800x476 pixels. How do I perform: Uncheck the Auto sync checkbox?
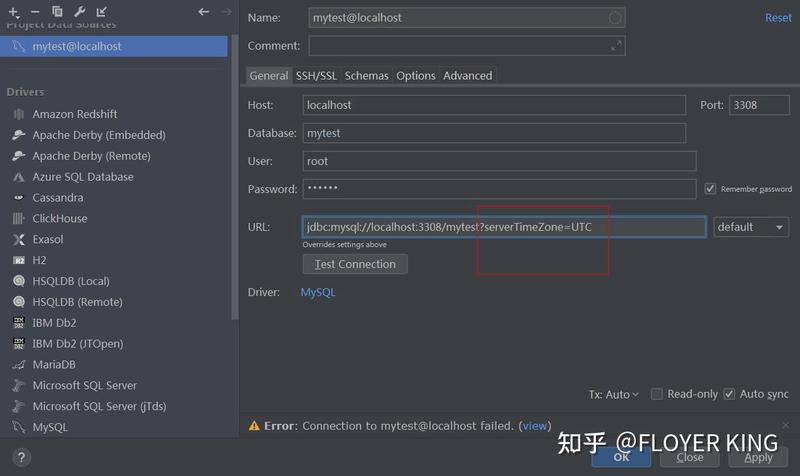729,394
